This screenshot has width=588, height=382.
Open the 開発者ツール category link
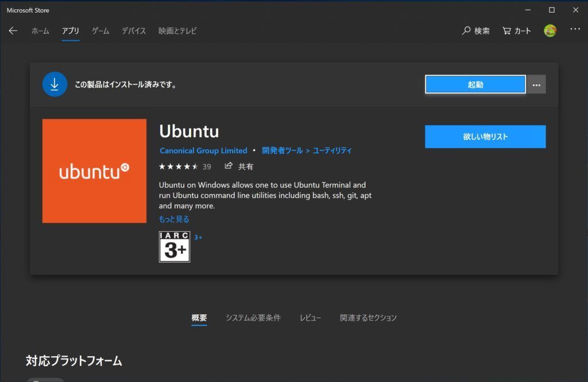[282, 150]
